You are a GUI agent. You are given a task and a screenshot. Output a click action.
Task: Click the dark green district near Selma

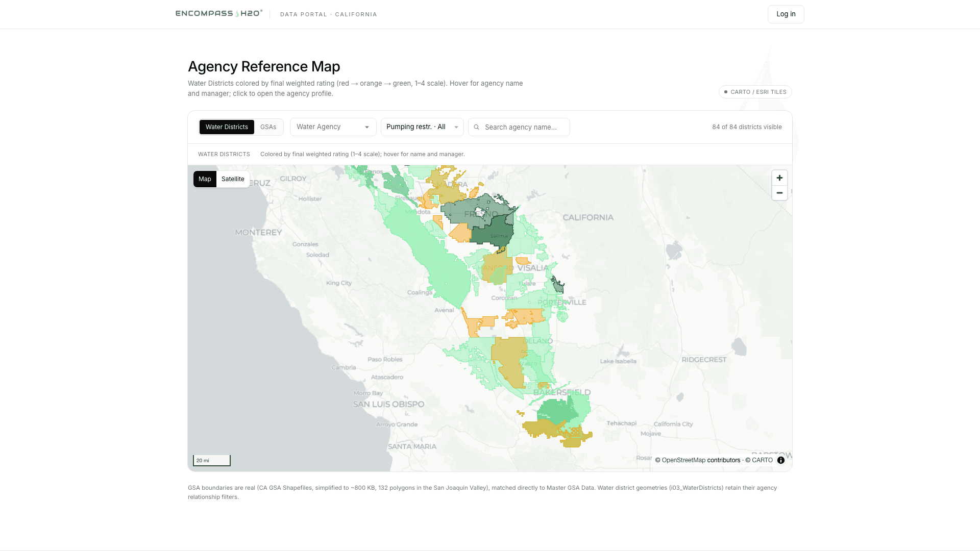[490, 232]
